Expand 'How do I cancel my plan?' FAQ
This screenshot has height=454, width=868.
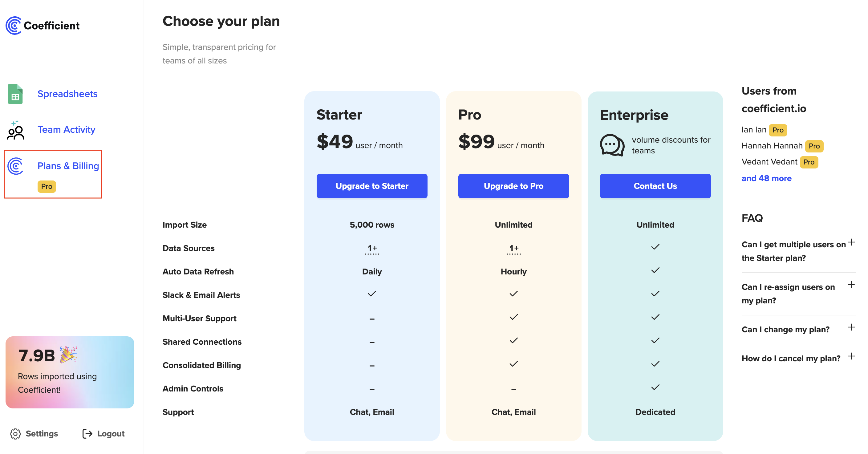pyautogui.click(x=851, y=356)
